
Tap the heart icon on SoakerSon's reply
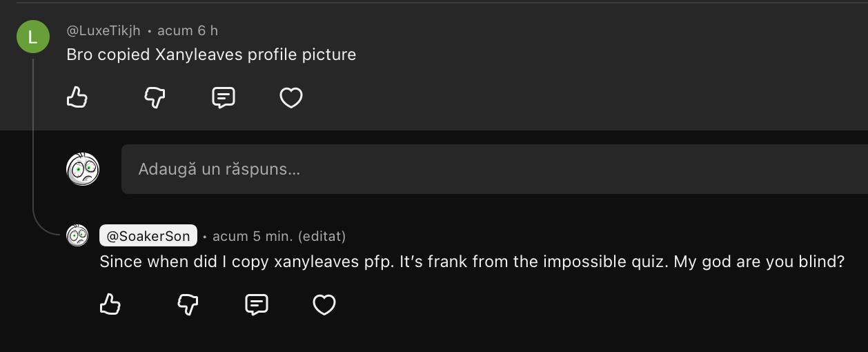324,304
